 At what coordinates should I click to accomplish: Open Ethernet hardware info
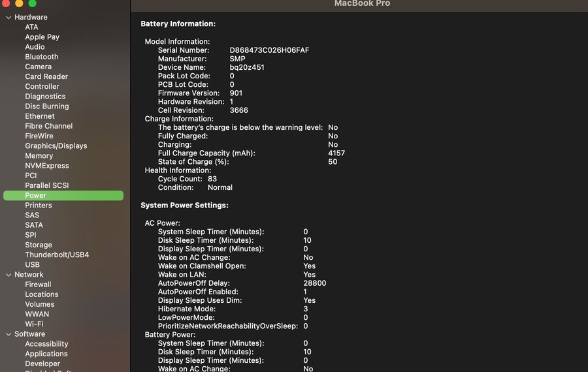point(40,116)
